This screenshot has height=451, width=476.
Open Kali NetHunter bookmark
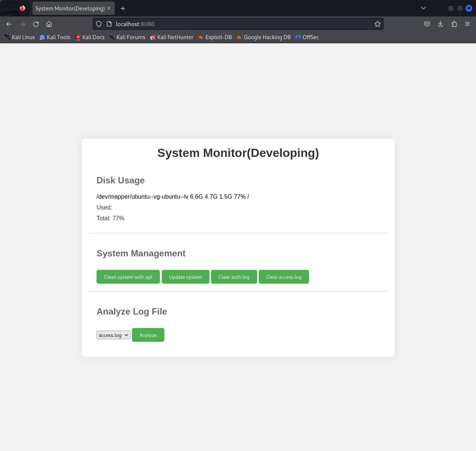[x=171, y=37]
